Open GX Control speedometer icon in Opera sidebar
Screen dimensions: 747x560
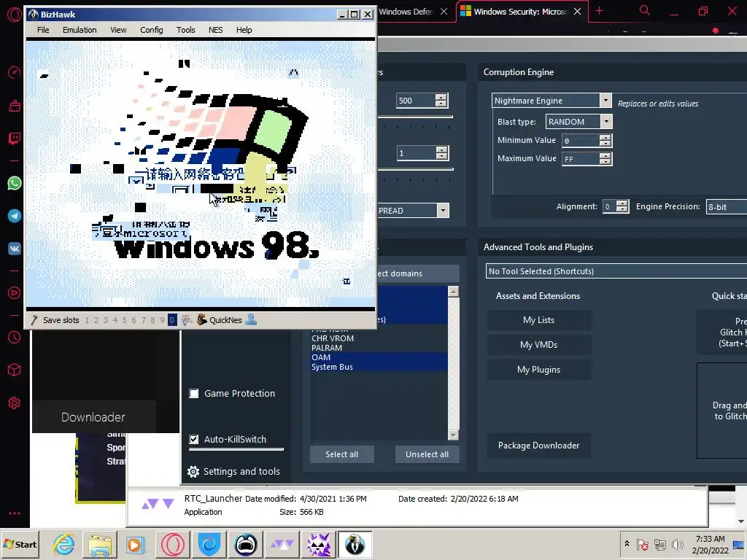point(15,72)
